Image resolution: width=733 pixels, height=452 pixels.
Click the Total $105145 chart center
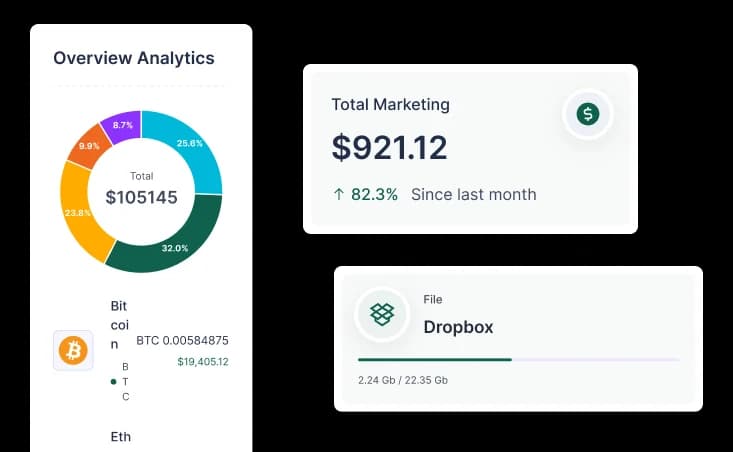click(141, 191)
